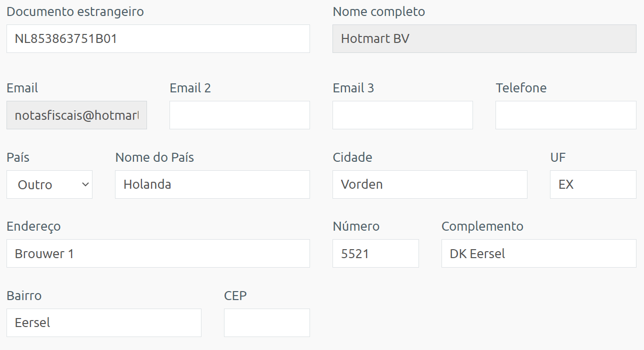Click the Email field with notasfiscais address

point(76,115)
